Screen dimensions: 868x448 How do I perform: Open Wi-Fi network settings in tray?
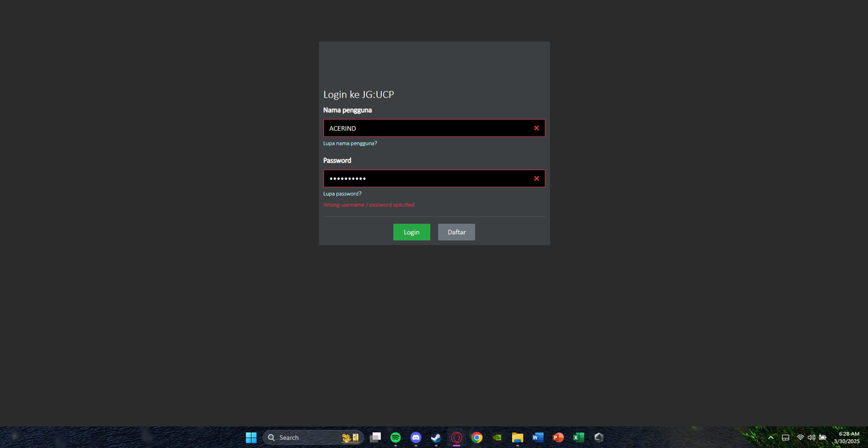800,438
